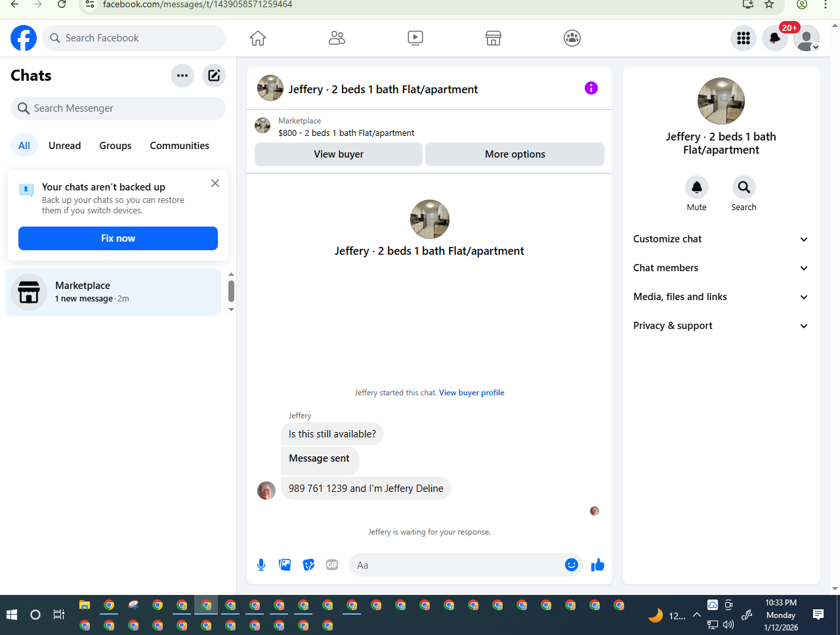
Task: Open the Marketplace storefront icon in navigation
Action: pos(493,38)
